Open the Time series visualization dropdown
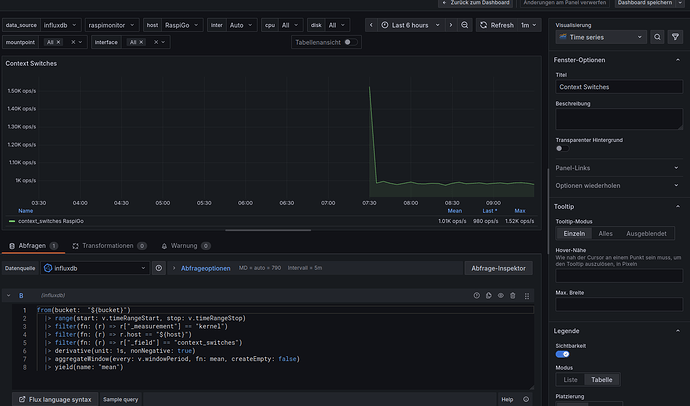Image resolution: width=690 pixels, height=406 pixels. [x=600, y=37]
